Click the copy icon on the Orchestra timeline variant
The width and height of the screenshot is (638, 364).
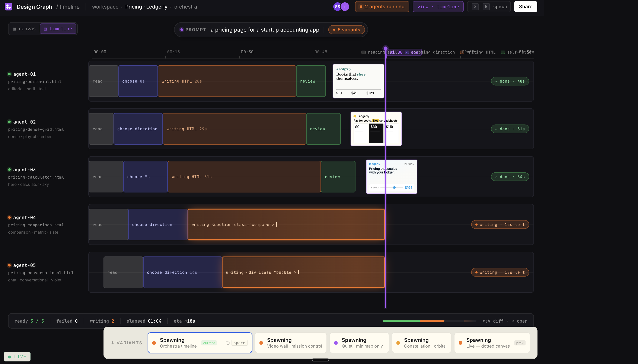click(227, 343)
